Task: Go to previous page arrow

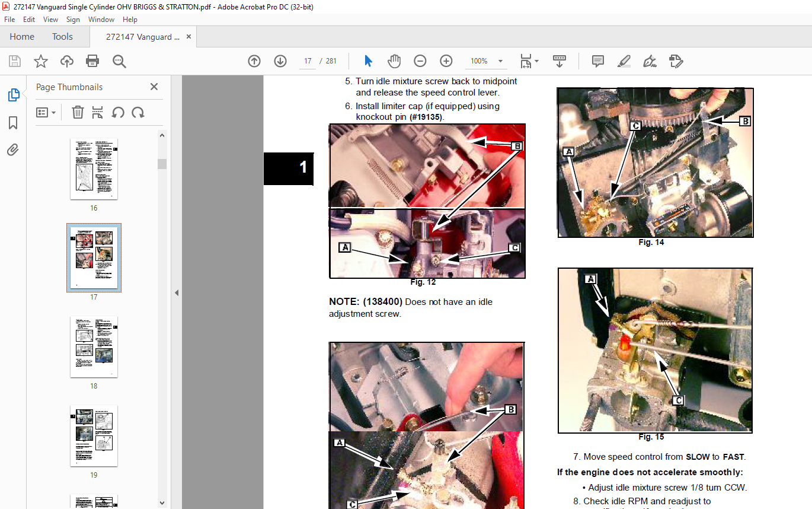Action: [254, 61]
